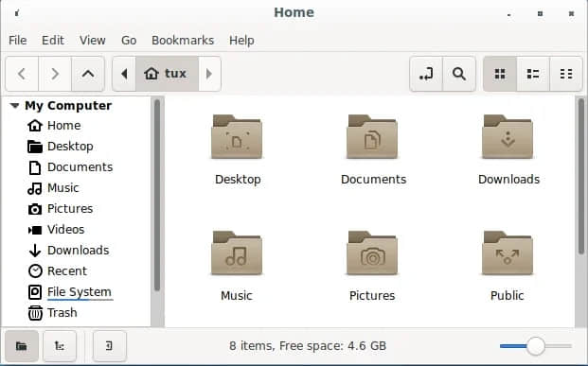Screen dimensions: 588x366
Task: Open the Go menu
Action: [129, 40]
